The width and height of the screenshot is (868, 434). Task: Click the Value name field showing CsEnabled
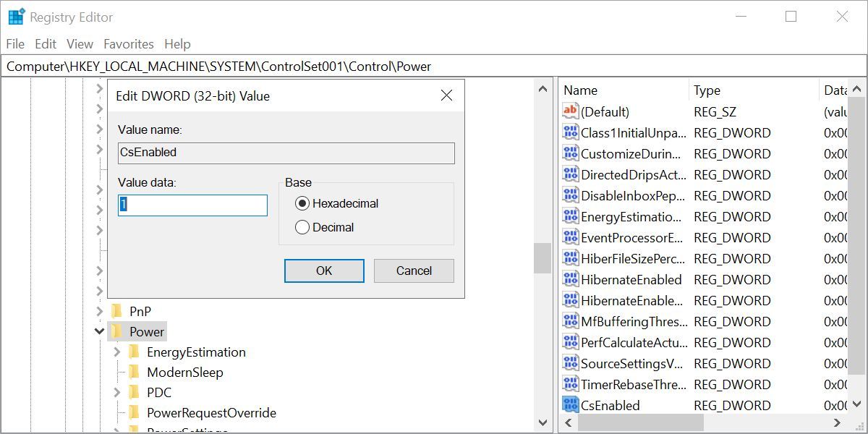pyautogui.click(x=286, y=153)
